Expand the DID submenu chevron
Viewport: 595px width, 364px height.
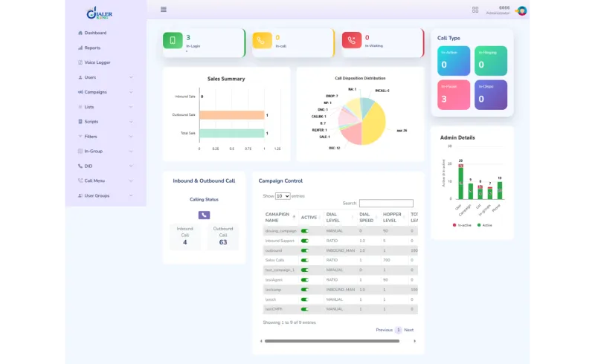pos(131,166)
